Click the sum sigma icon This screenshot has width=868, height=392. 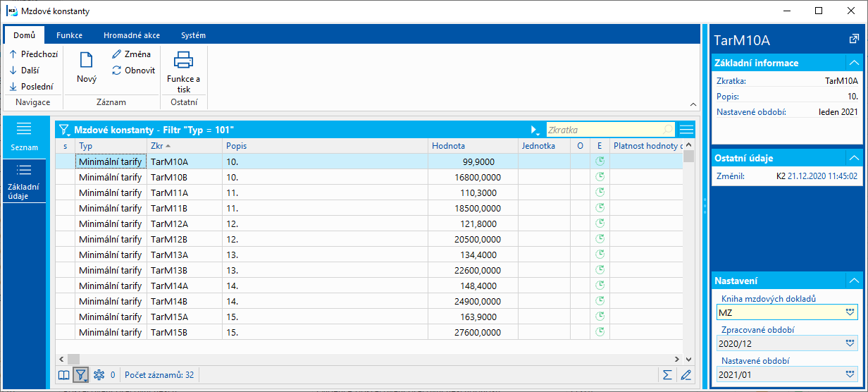click(667, 374)
